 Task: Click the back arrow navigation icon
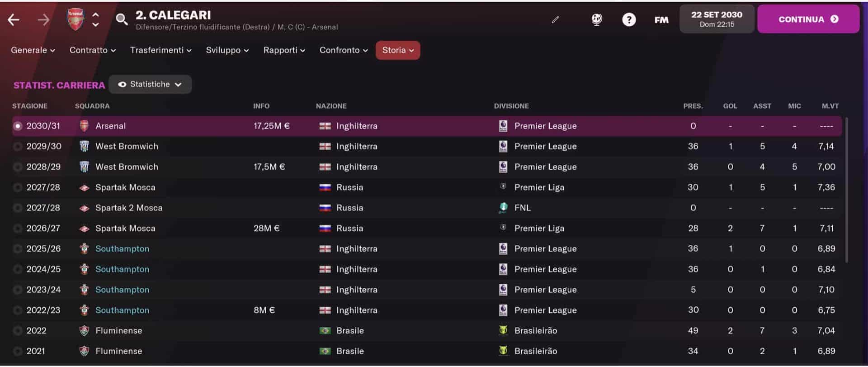coord(14,19)
